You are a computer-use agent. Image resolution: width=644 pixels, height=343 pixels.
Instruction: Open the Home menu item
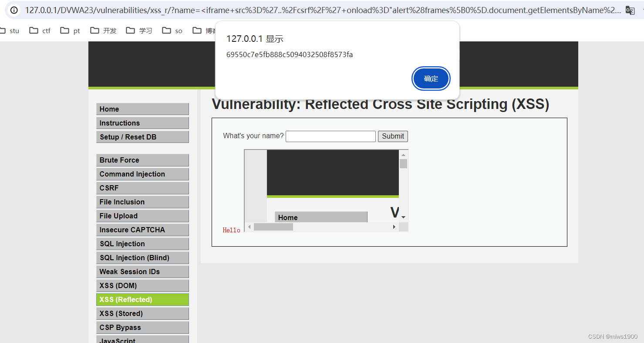click(142, 109)
